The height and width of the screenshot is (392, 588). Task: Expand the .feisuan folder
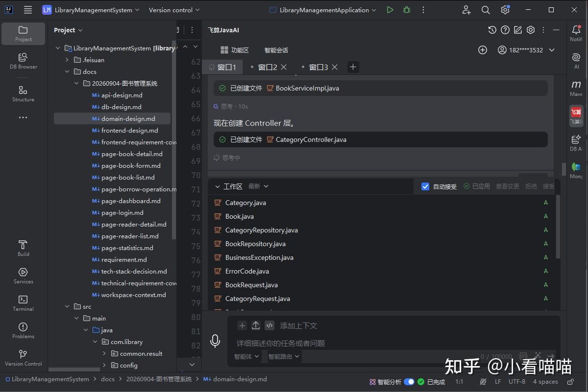coord(68,60)
